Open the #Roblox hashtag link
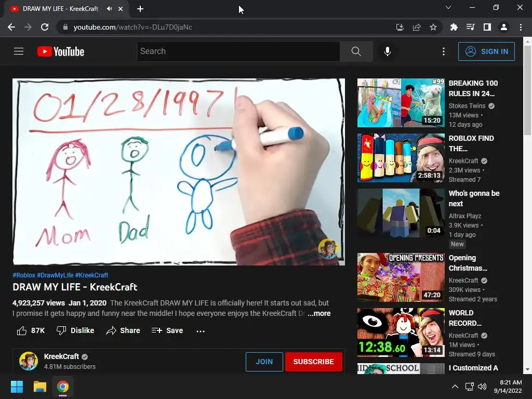Image resolution: width=532 pixels, height=399 pixels. [x=24, y=275]
